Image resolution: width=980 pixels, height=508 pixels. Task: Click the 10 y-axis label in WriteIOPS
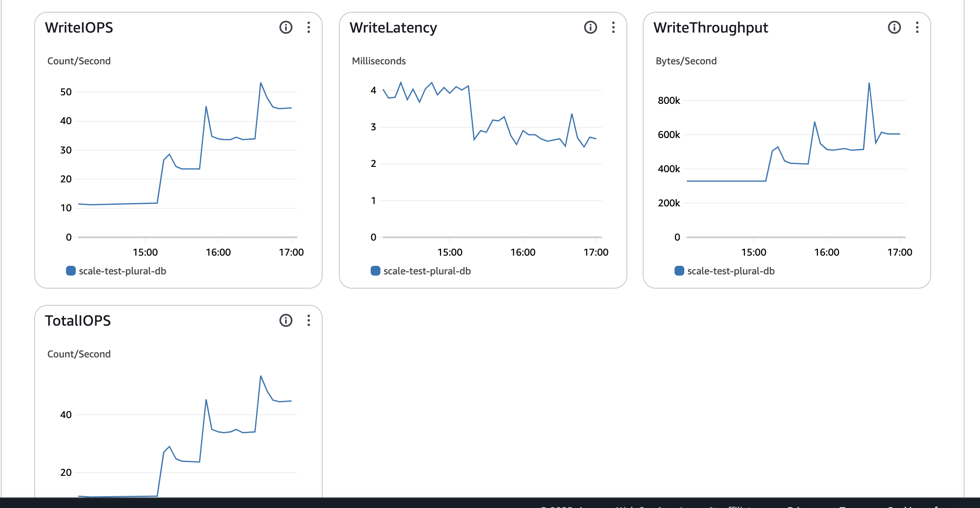click(x=66, y=208)
